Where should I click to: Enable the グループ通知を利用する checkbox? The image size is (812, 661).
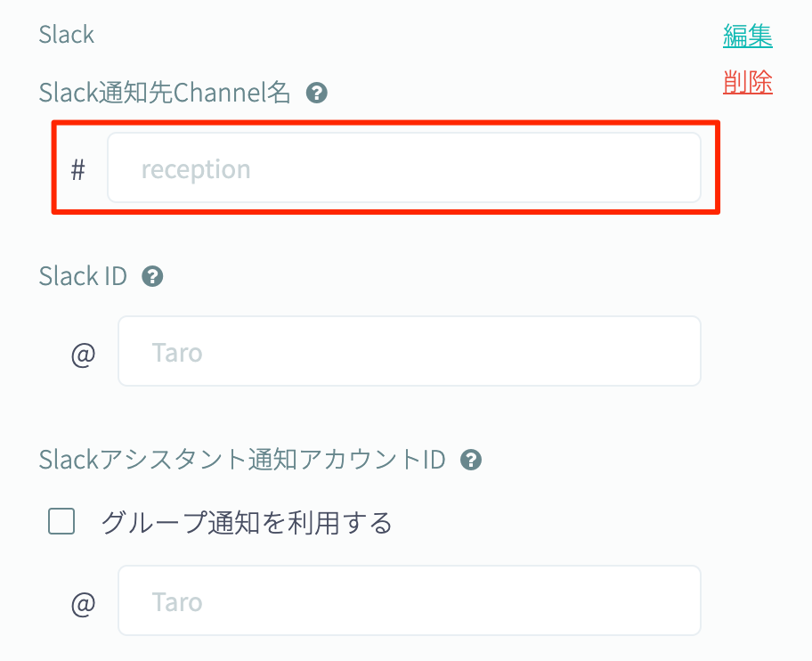pyautogui.click(x=61, y=522)
